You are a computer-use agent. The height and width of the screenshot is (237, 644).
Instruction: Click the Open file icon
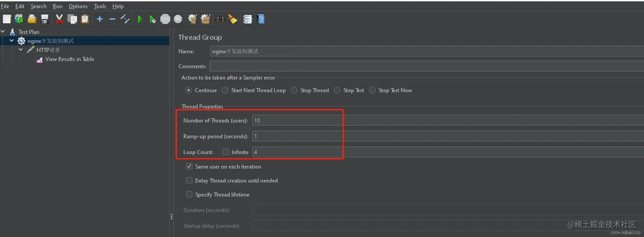point(32,19)
